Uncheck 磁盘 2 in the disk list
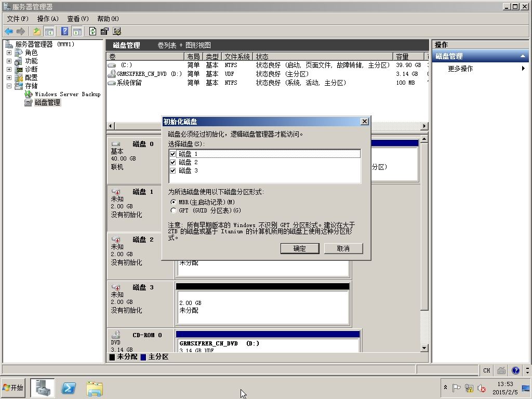This screenshot has width=532, height=399. coord(172,162)
